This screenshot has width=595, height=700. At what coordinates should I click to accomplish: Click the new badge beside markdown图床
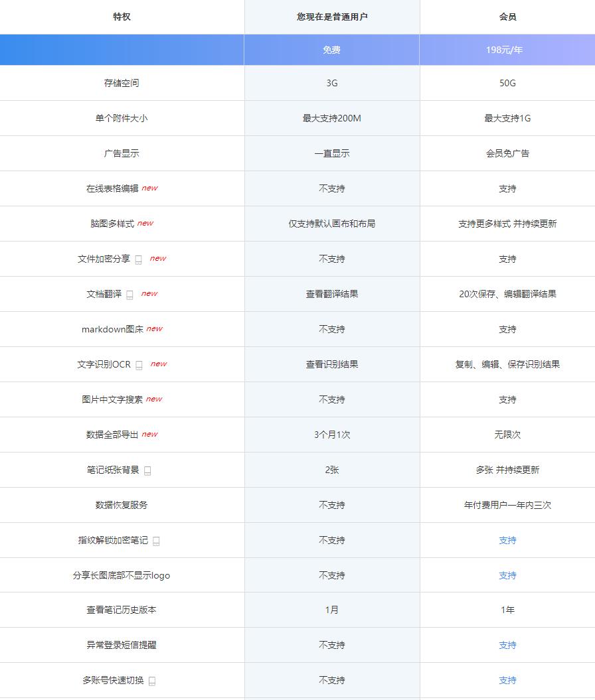155,328
